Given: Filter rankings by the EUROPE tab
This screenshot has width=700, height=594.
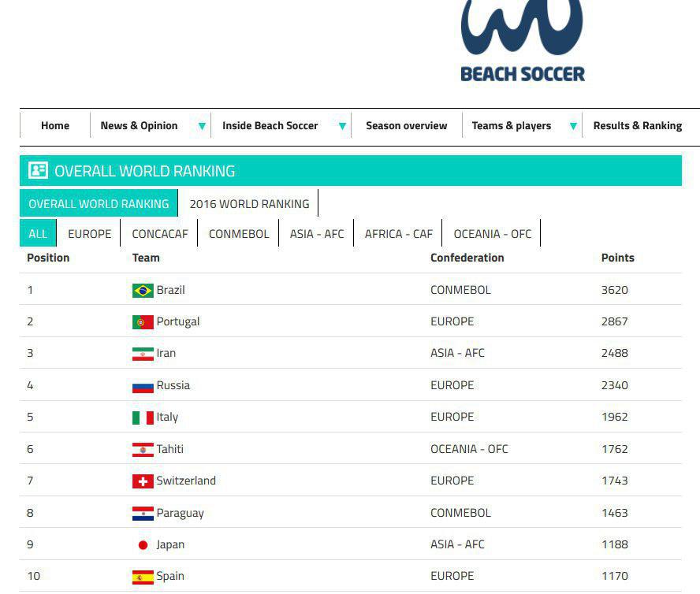Looking at the screenshot, I should pos(89,233).
